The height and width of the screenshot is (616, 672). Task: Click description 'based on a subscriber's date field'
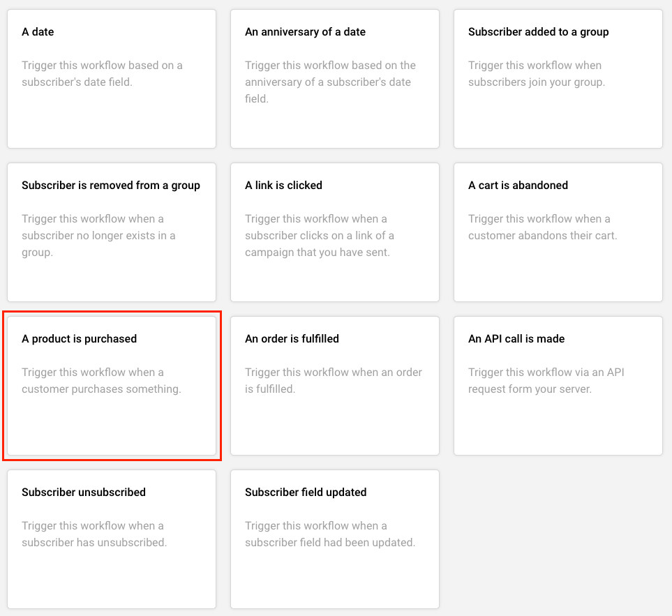(102, 74)
